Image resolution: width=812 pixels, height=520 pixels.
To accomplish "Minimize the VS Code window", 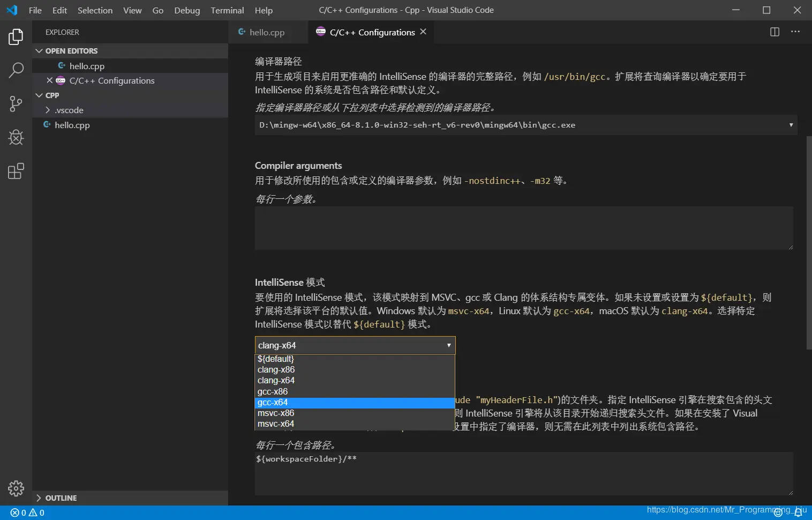I will click(x=736, y=10).
